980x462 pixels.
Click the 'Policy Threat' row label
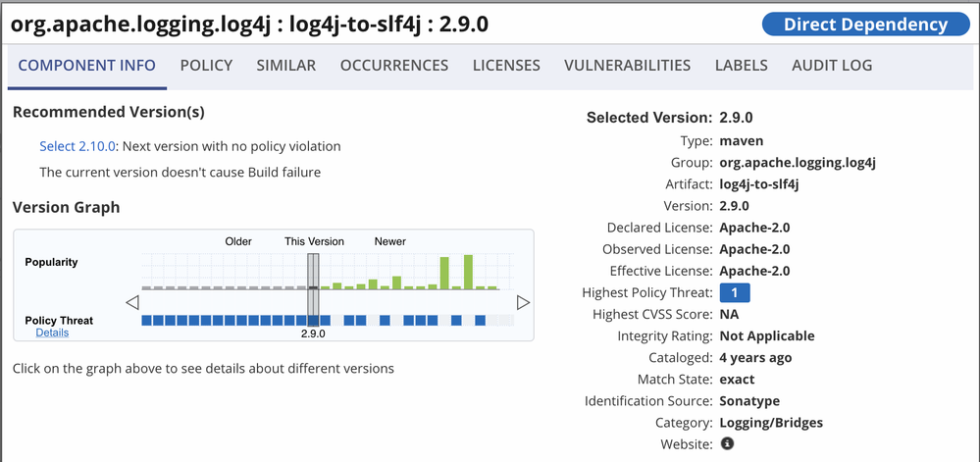[59, 321]
